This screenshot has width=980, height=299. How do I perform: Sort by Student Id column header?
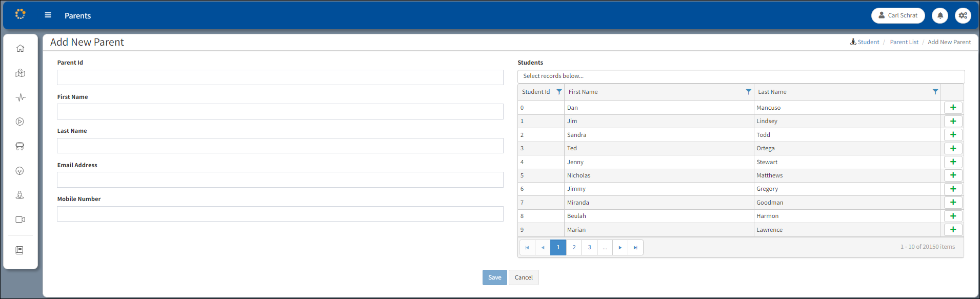click(536, 92)
